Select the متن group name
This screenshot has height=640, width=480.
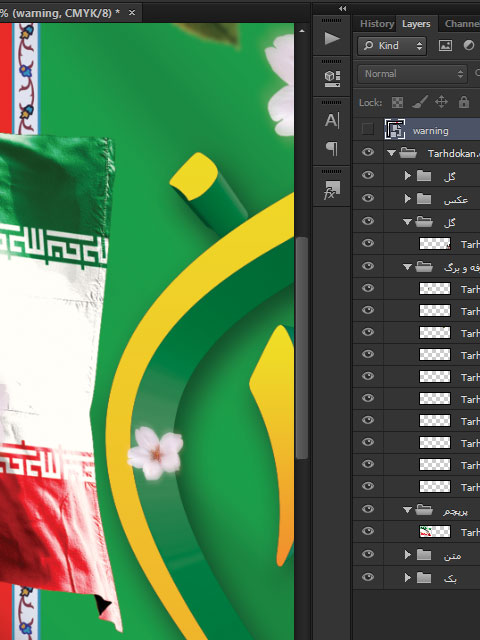(452, 555)
